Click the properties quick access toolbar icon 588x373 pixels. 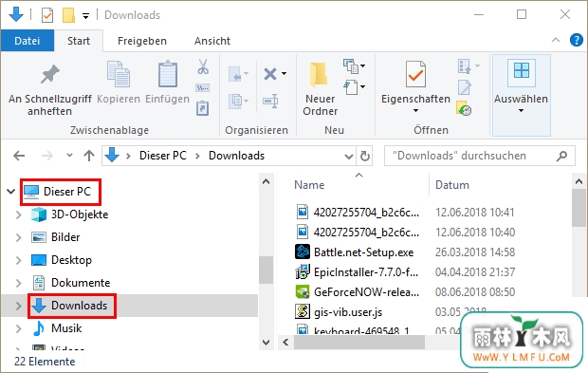pyautogui.click(x=47, y=15)
